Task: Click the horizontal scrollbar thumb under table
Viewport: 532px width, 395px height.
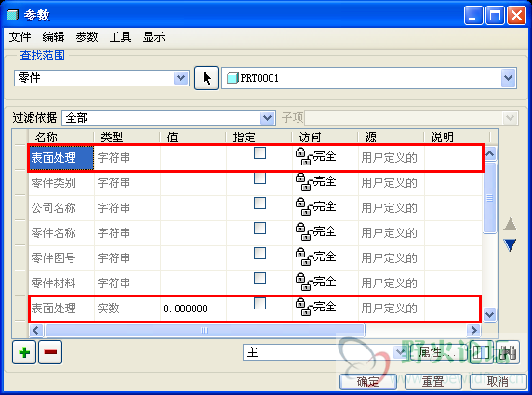Action: pos(205,330)
